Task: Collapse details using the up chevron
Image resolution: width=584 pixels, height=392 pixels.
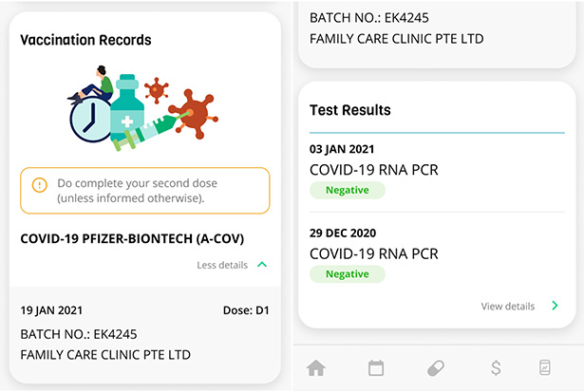Action: tap(262, 265)
